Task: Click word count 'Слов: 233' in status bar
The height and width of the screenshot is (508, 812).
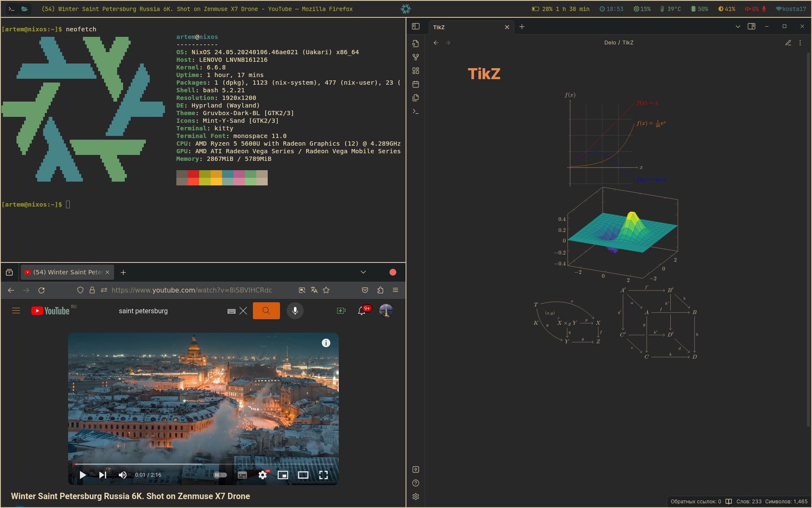Action: point(749,501)
